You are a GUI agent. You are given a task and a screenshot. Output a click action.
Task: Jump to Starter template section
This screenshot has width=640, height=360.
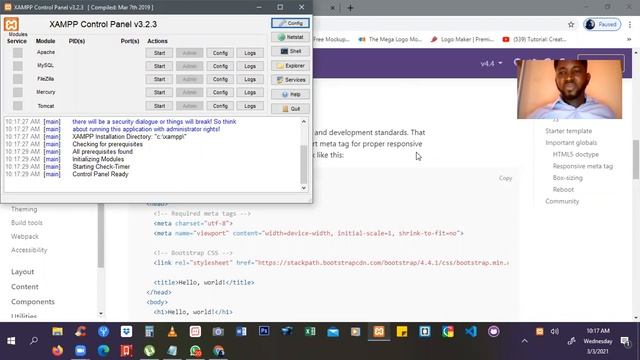pyautogui.click(x=568, y=131)
